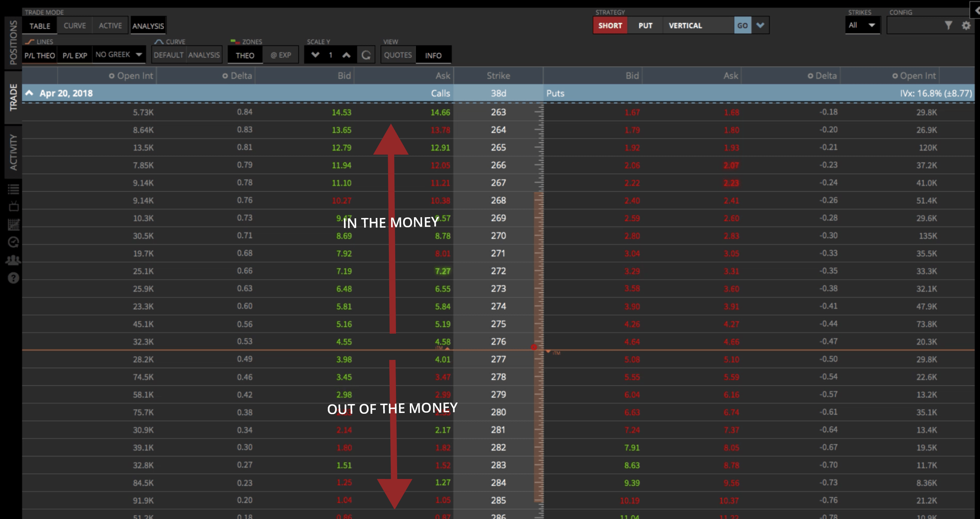Switch view to INFO
The height and width of the screenshot is (519, 980).
(433, 55)
